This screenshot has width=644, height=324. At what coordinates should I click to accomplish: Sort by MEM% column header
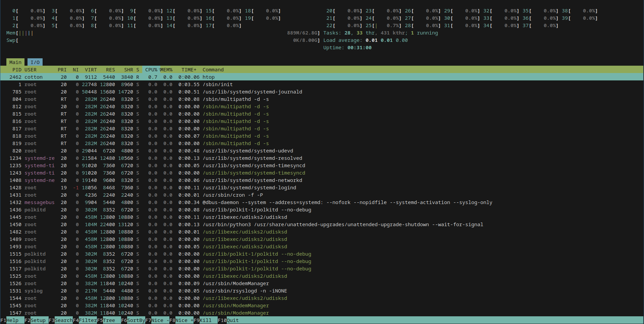coord(166,70)
